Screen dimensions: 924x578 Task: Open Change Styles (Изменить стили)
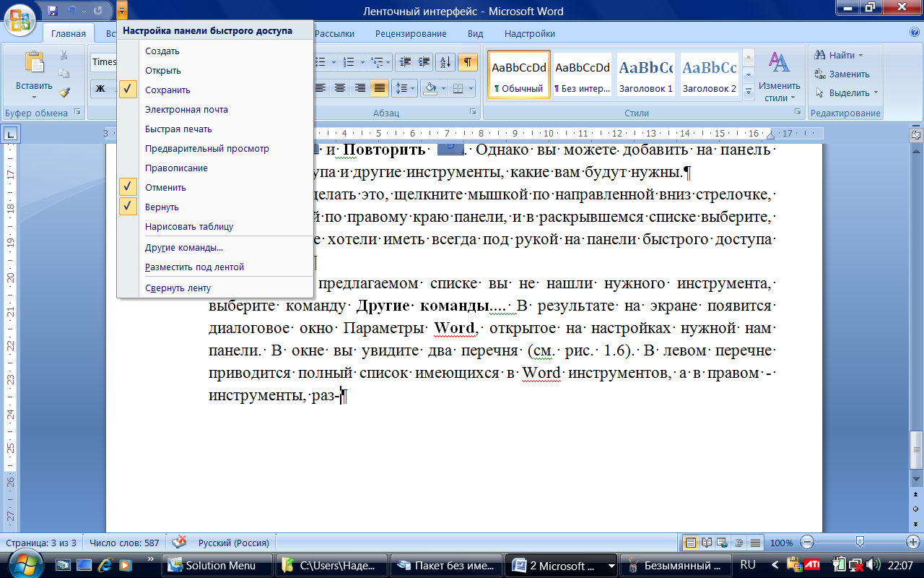coord(779,77)
